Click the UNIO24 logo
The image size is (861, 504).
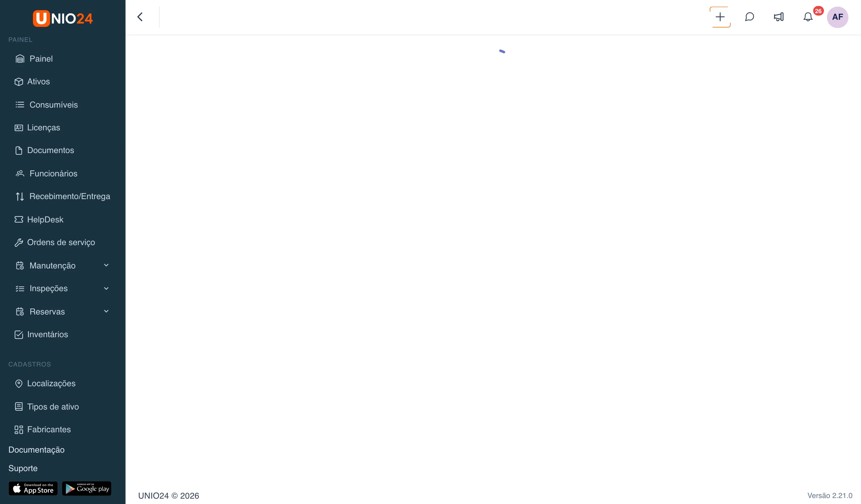coord(63,18)
